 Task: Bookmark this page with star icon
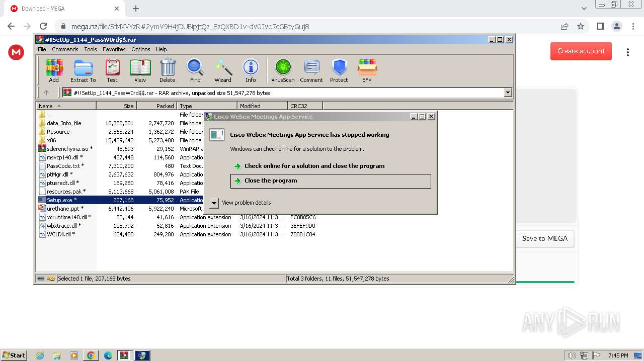click(581, 26)
